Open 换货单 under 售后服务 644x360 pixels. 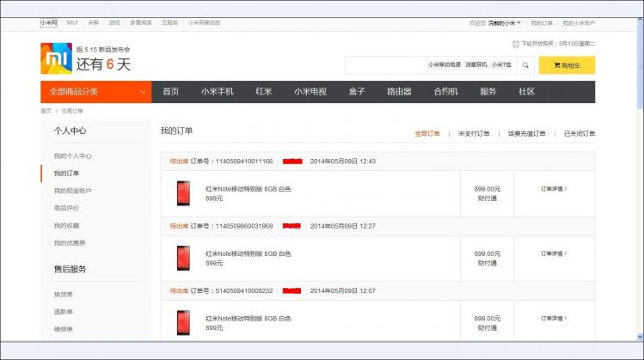coord(64,295)
